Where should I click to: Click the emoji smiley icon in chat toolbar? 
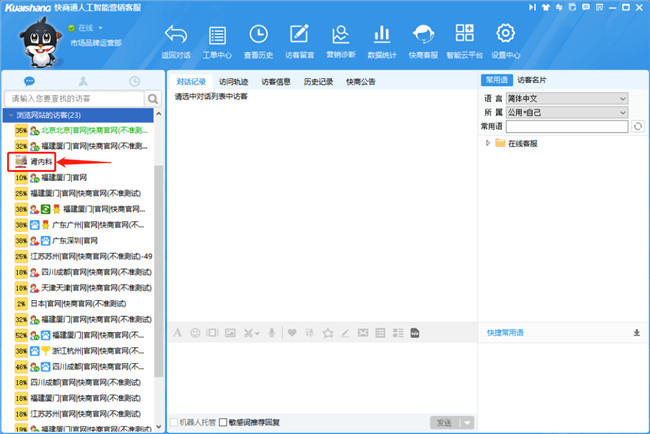click(x=195, y=332)
